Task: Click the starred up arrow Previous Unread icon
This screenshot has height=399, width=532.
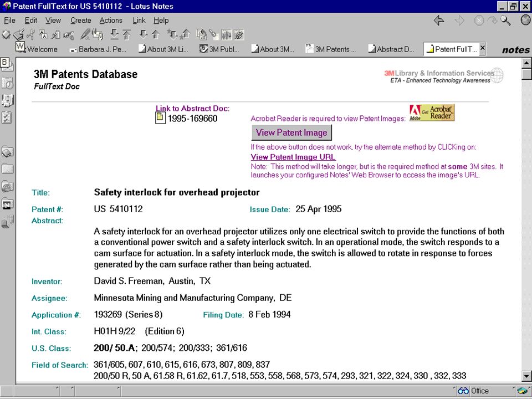Action: pos(185,34)
